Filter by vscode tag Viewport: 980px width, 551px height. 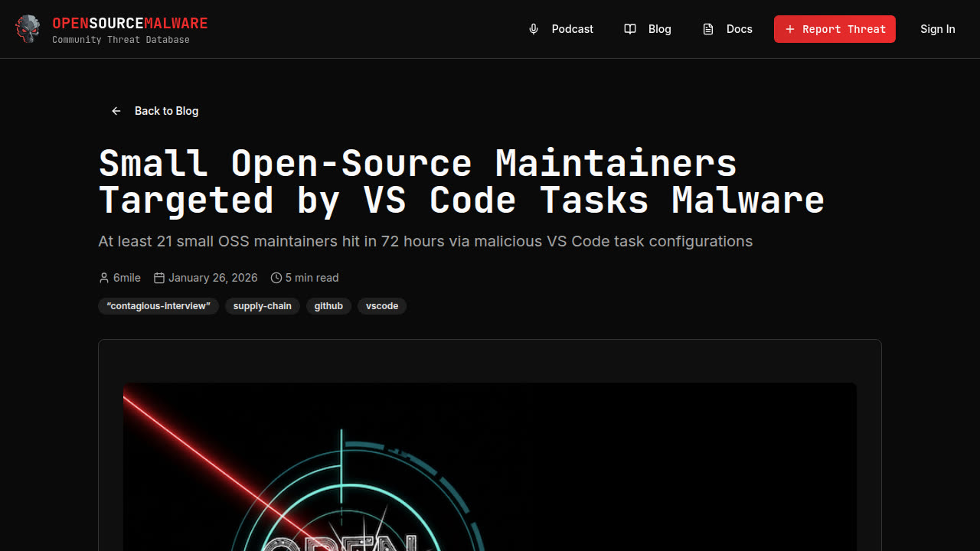(x=382, y=306)
